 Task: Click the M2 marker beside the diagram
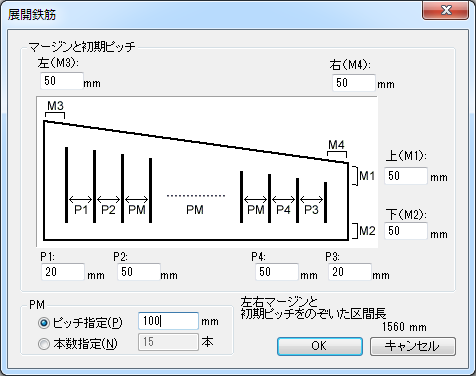[367, 231]
